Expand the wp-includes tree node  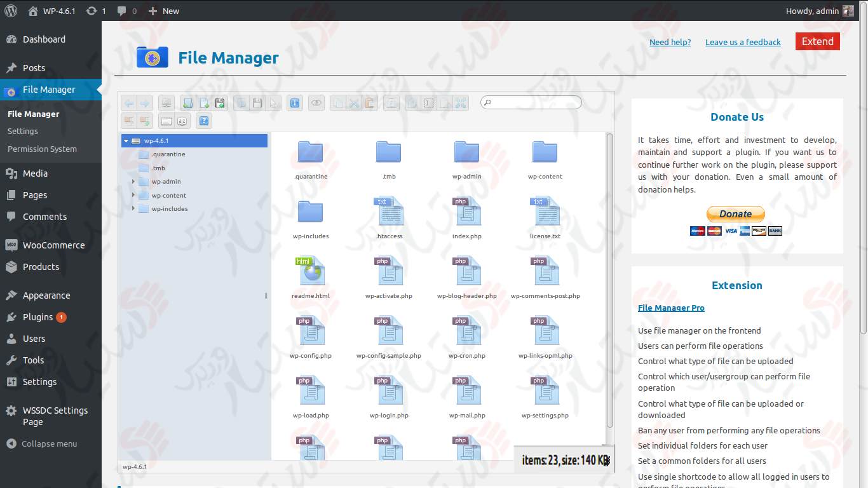coord(134,208)
